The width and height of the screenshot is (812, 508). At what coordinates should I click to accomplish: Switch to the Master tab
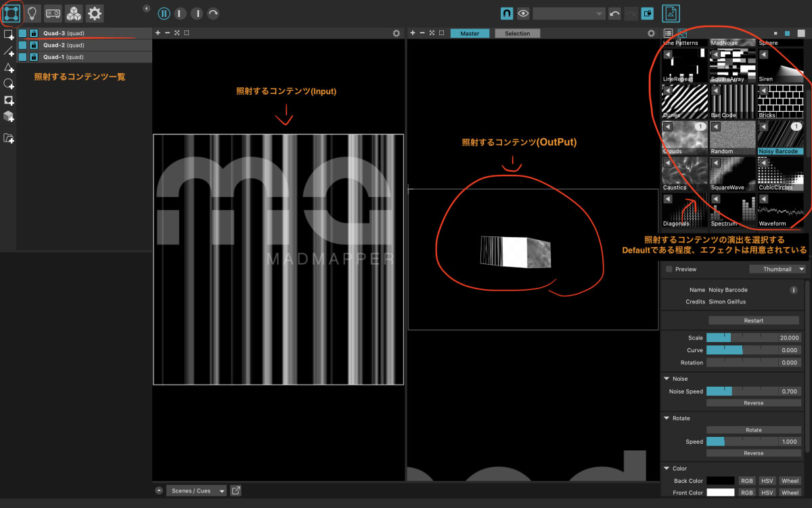point(470,33)
